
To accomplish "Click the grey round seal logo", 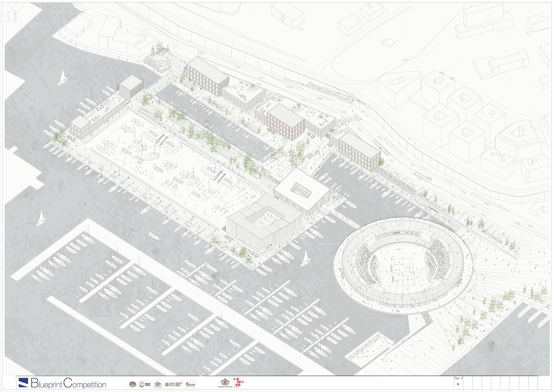I will point(133,384).
